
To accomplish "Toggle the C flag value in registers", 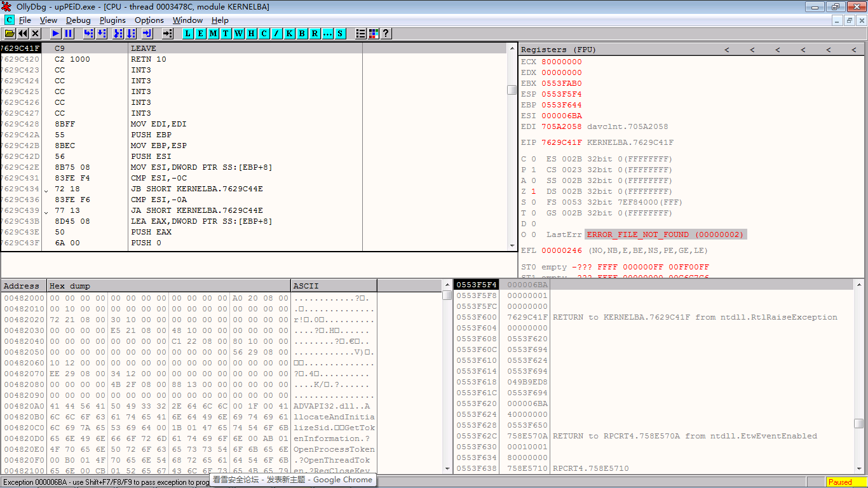I will point(534,159).
